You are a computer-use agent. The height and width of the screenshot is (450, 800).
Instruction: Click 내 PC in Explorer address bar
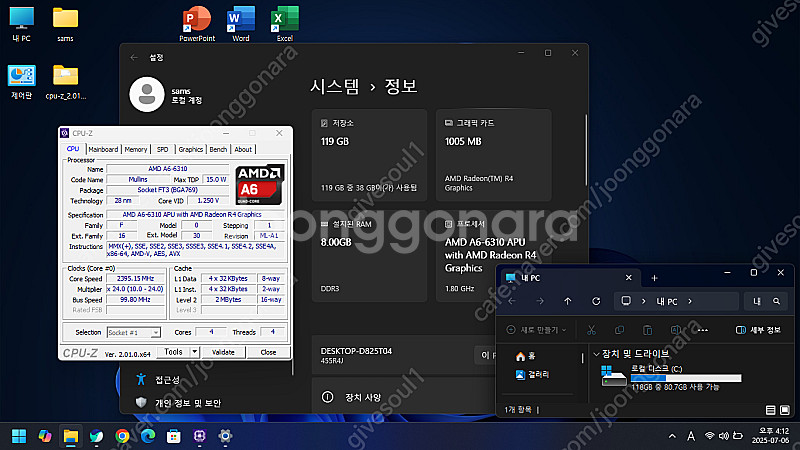667,302
